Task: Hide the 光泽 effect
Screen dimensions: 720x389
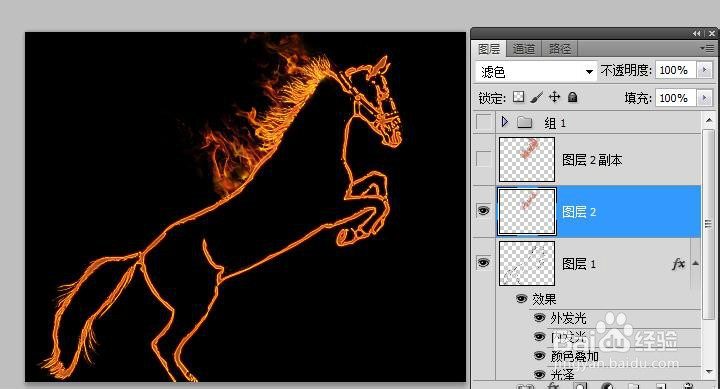Action: tap(539, 374)
